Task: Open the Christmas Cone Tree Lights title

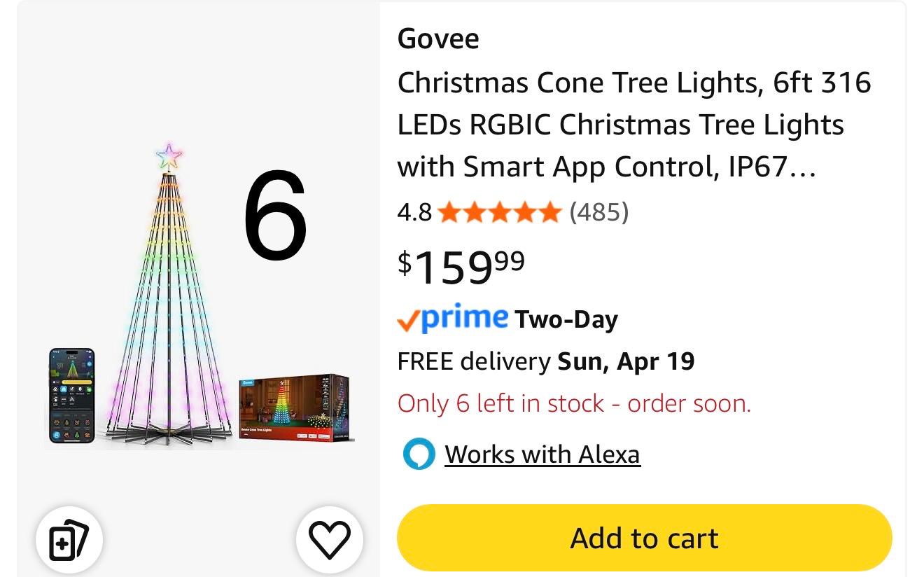Action: click(x=633, y=125)
